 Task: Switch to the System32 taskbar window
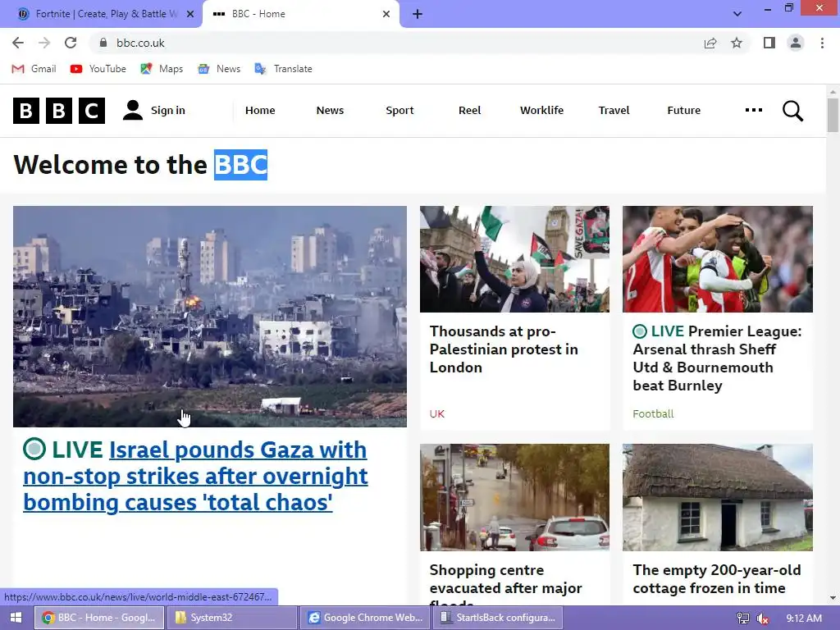tap(232, 618)
